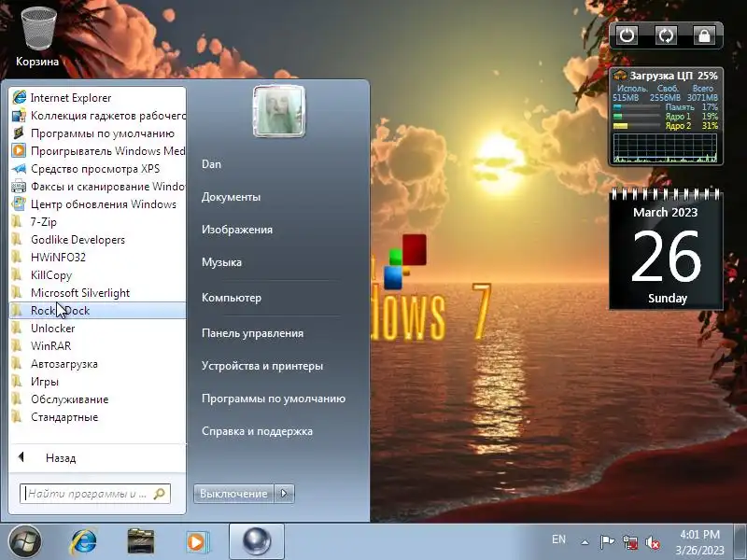
Task: Expand the RocketDock folder
Action: click(x=97, y=311)
